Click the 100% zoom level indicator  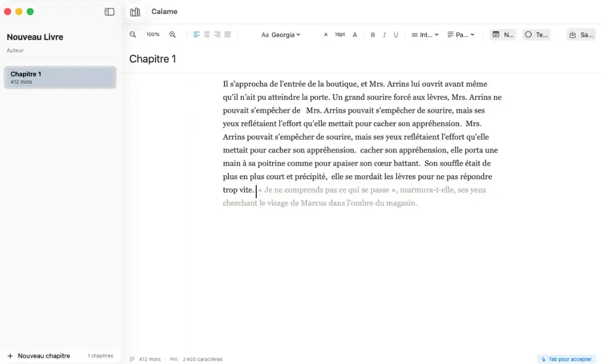tap(152, 34)
